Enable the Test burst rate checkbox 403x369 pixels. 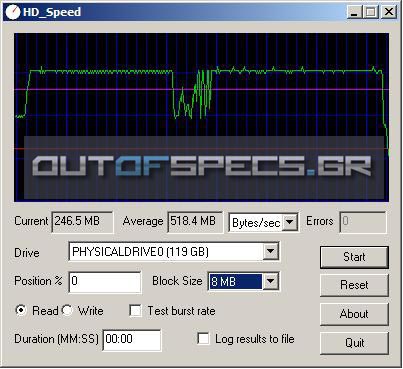[x=135, y=311]
